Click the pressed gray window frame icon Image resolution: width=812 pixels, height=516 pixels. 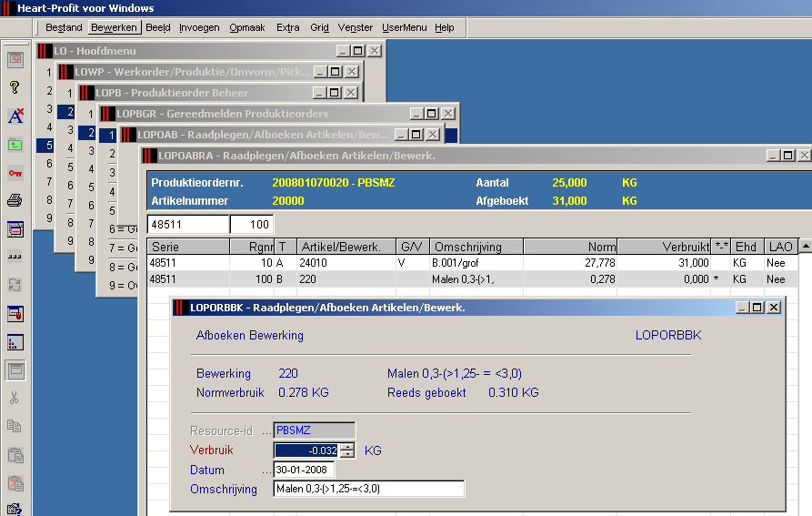(15, 370)
